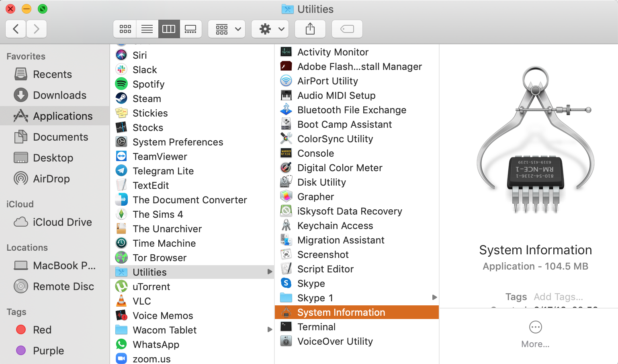Viewport: 618px width, 364px height.
Task: Select the Activity Monitor icon
Action: coord(286,52)
